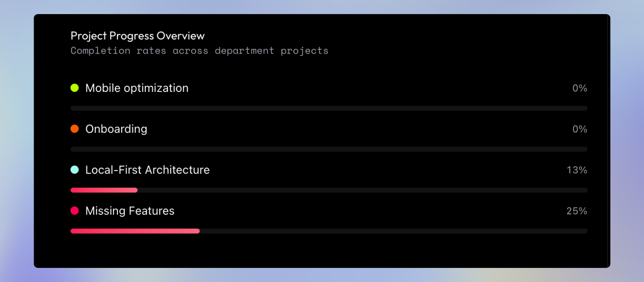Click the Project Progress Overview heading

[x=138, y=36]
